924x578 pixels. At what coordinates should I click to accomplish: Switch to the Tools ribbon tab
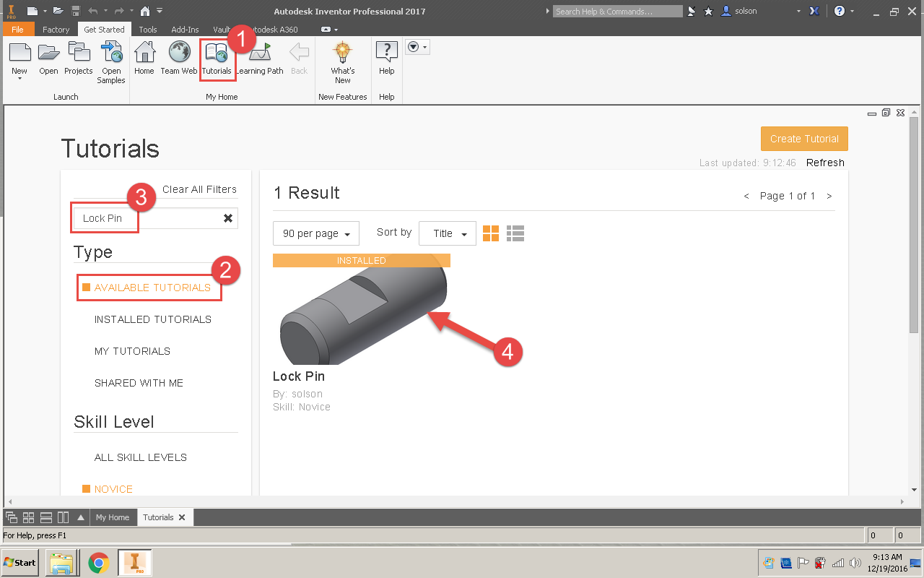[x=148, y=30]
